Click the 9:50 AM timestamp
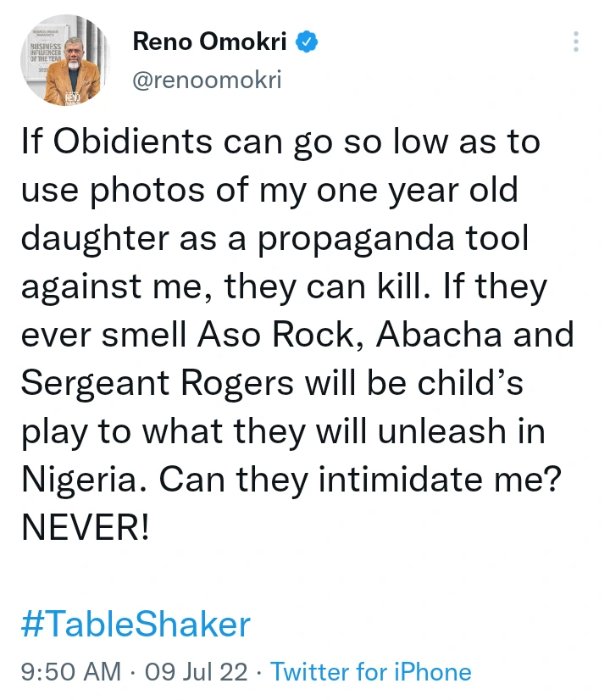Viewport: 610px width, 700px height. point(71,672)
